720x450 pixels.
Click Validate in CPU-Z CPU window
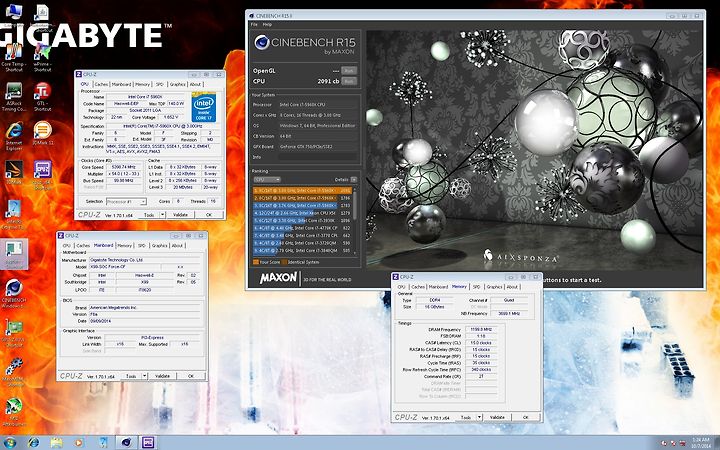pos(180,214)
